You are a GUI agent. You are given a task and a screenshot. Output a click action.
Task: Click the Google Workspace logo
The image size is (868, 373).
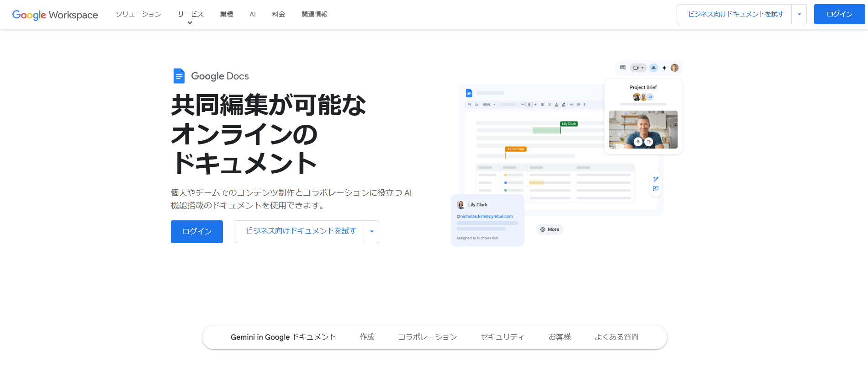coord(55,15)
